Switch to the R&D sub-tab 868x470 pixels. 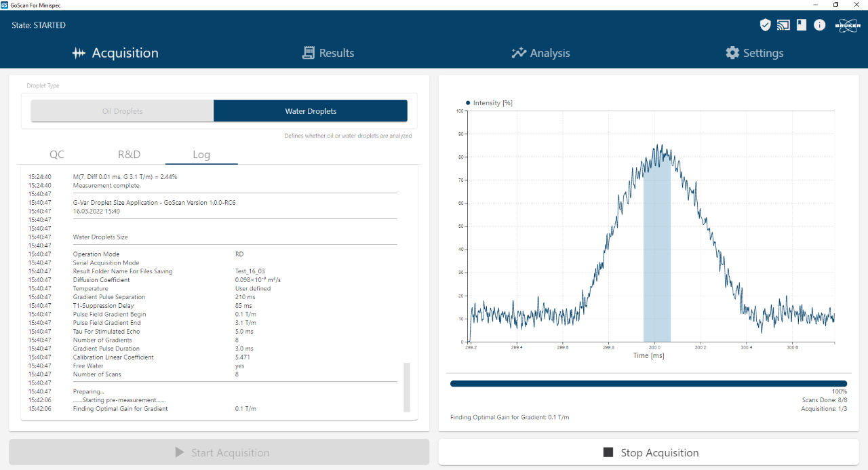[x=129, y=155]
